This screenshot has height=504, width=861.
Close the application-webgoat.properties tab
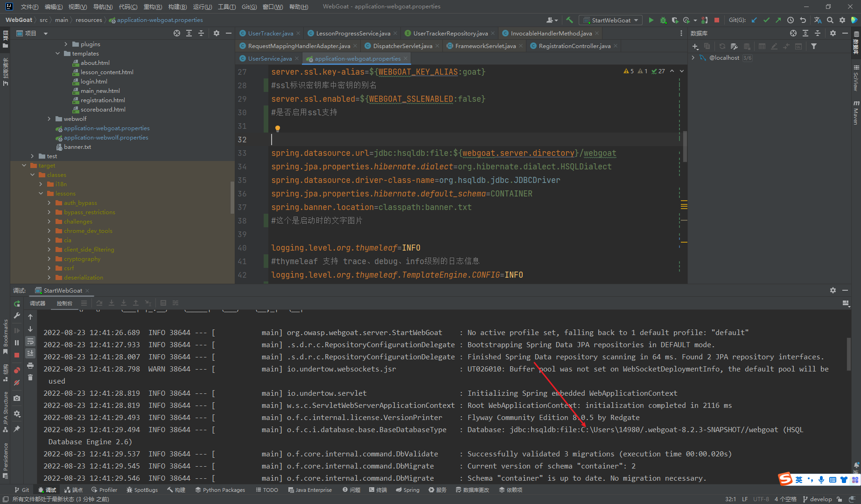tap(406, 58)
